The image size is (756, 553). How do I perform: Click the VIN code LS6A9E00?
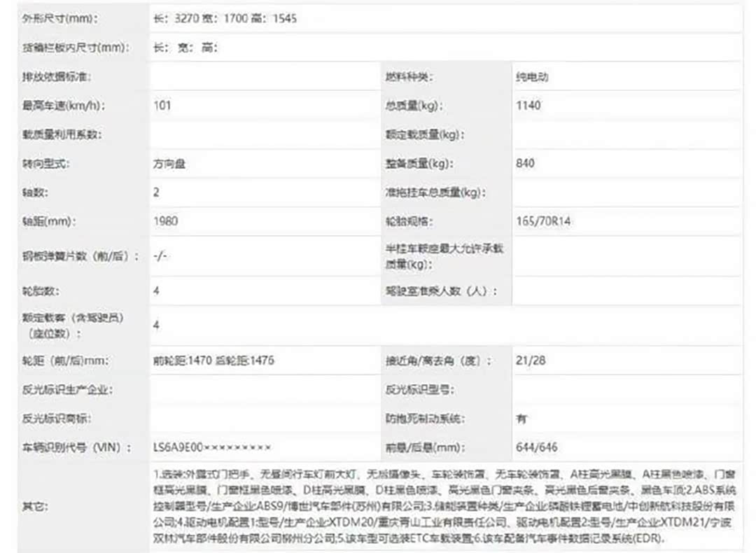[x=211, y=447]
